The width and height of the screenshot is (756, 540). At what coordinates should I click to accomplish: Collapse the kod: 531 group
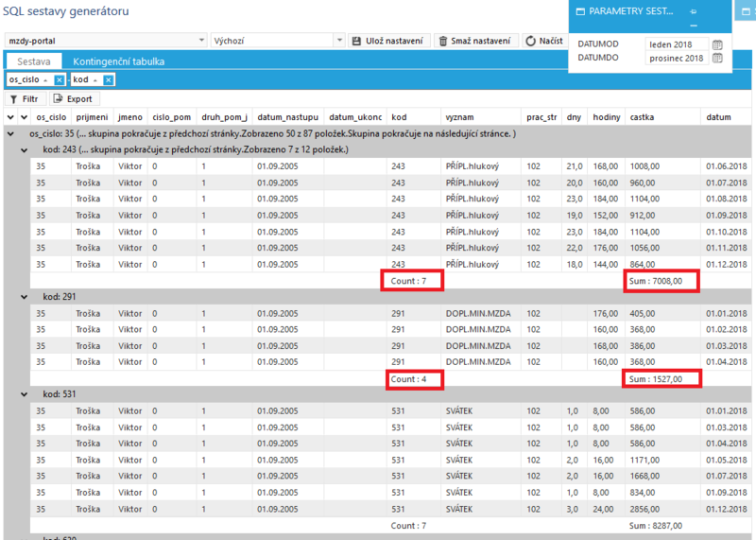[25, 394]
